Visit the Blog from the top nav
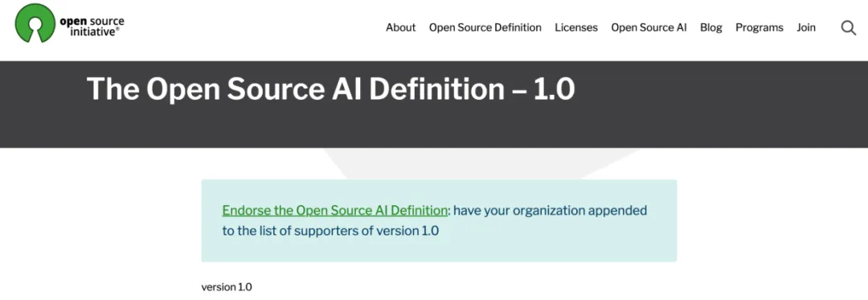Screen dimensions: 868x300 coord(710,27)
